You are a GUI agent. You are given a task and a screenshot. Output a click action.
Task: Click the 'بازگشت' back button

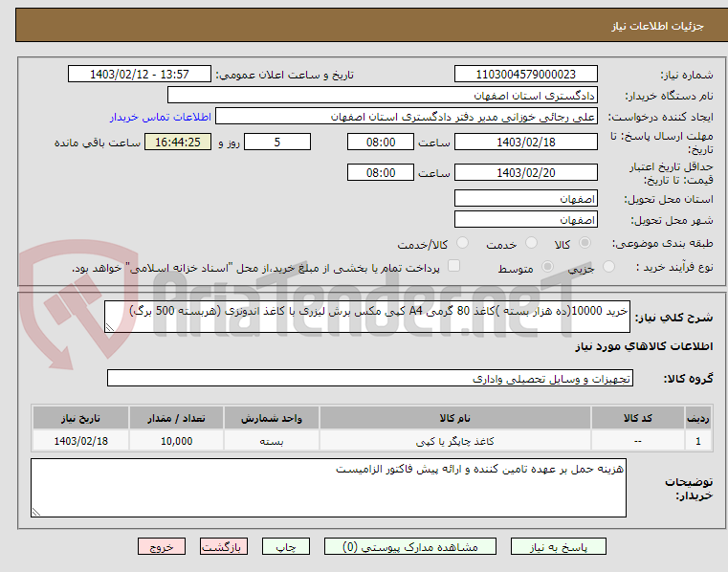(x=223, y=546)
